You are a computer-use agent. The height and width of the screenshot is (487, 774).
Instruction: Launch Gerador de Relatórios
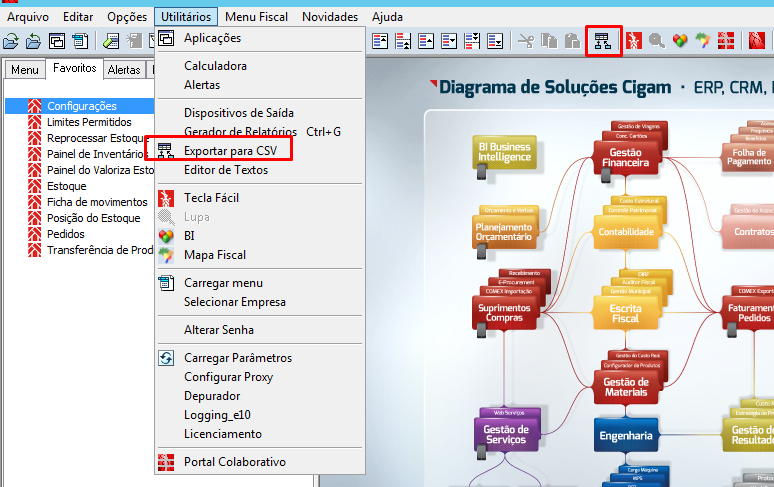pos(260,132)
